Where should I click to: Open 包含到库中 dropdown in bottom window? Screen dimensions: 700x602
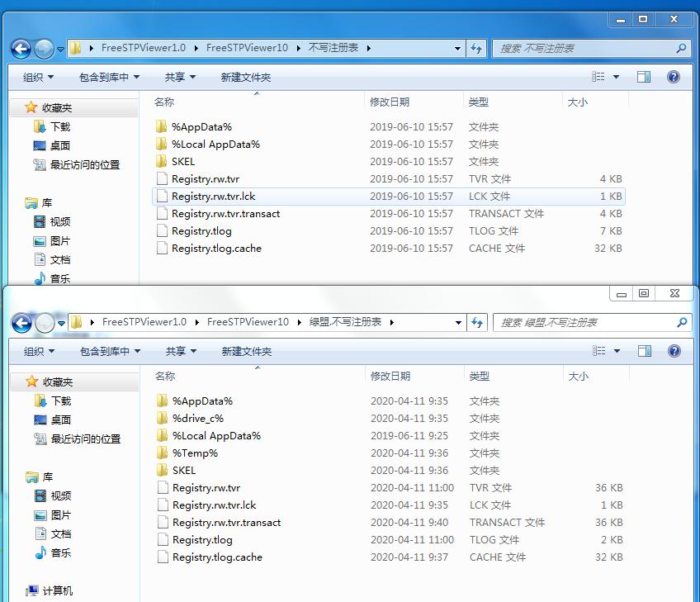click(x=111, y=352)
